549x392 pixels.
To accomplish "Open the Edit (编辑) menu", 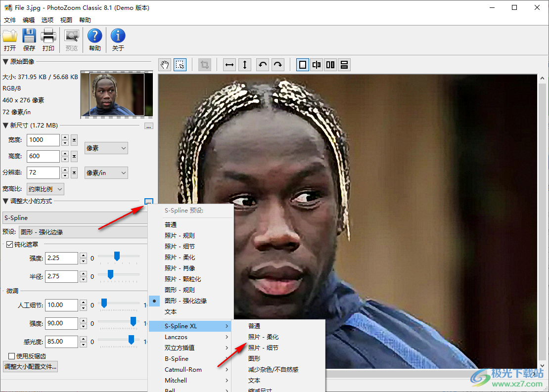I will (29, 20).
